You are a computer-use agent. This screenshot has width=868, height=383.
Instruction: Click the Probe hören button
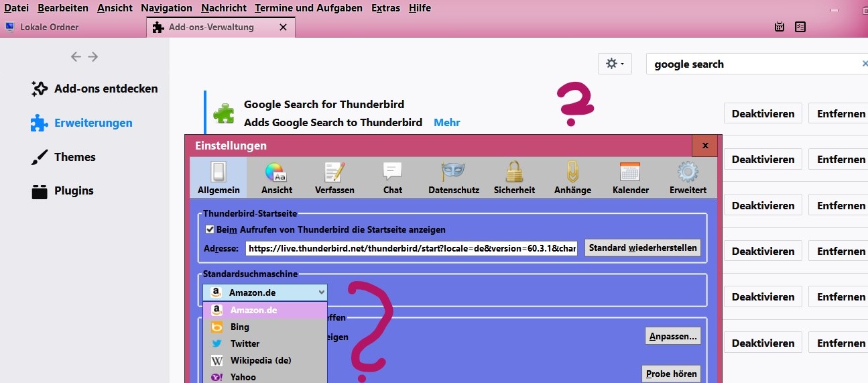[x=671, y=374]
